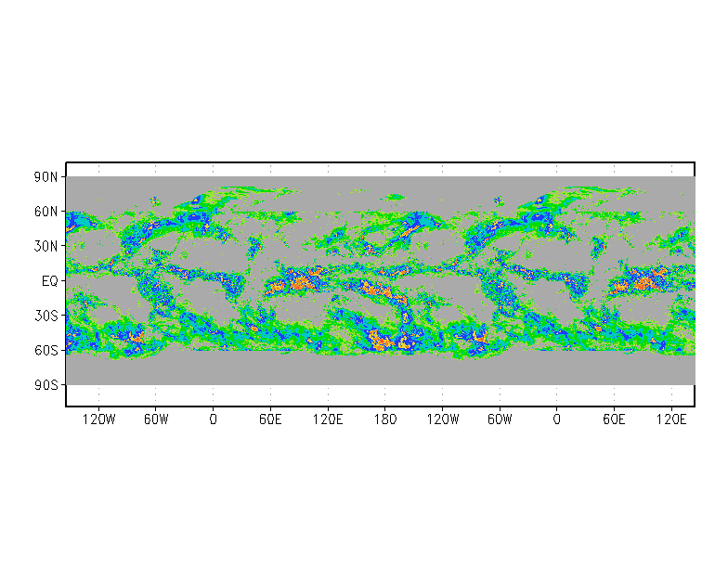This screenshot has height=568, width=728.
Task: Select the 60S latitude label
Action: pyautogui.click(x=46, y=351)
